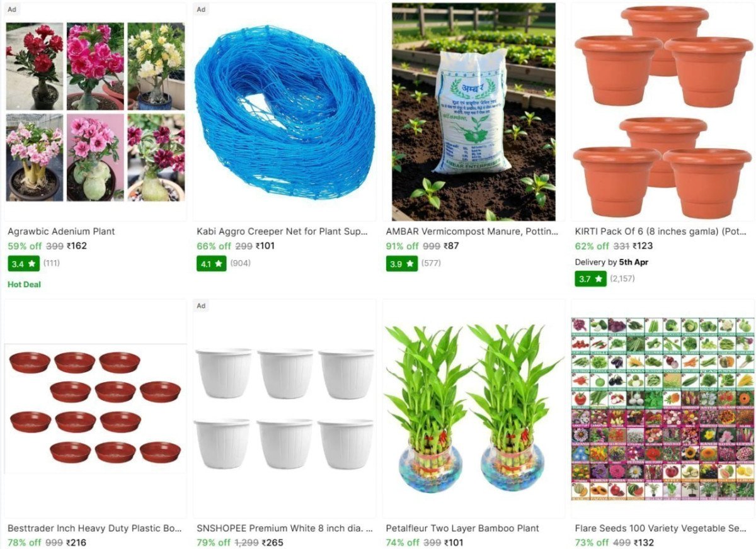This screenshot has height=549, width=756.
Task: Open the Agrawbic Adenium Plant image
Action: click(x=95, y=111)
